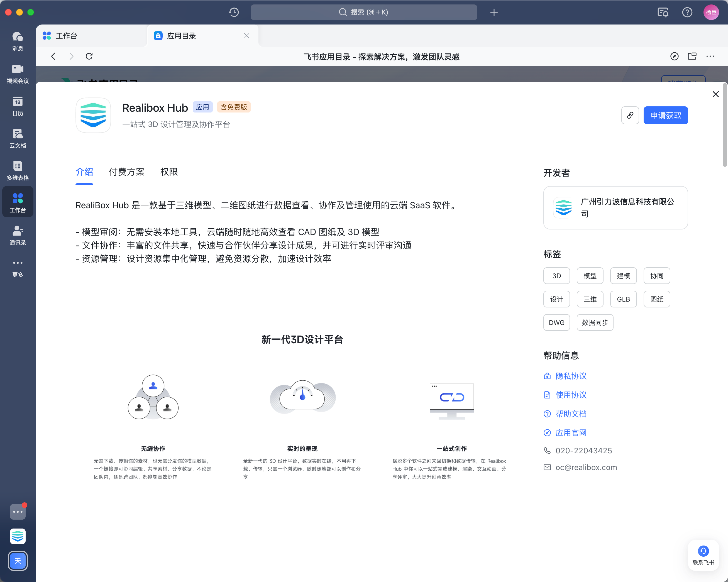Switch to the 付费方案 tab
Screen dimensions: 728x582
126,172
